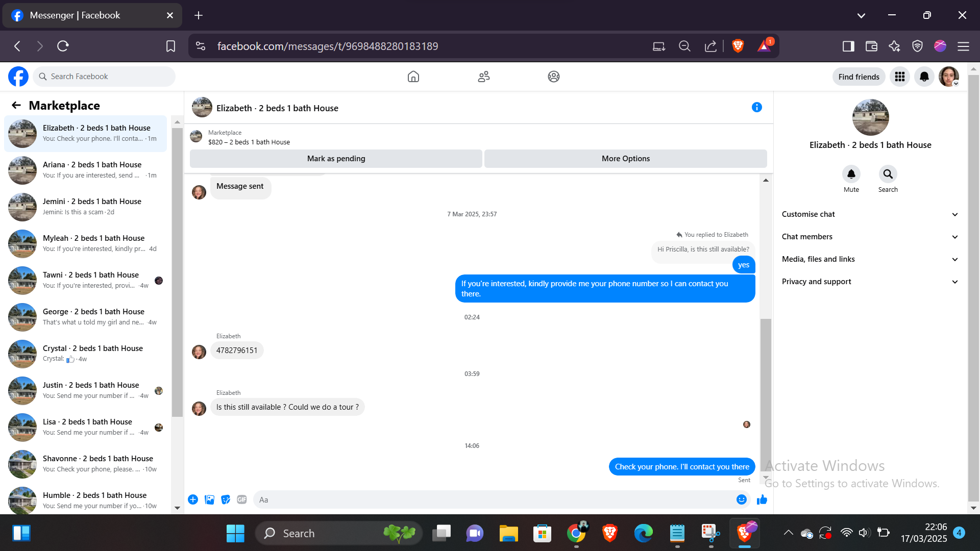Click the Find friends button
This screenshot has width=980, height=551.
859,77
